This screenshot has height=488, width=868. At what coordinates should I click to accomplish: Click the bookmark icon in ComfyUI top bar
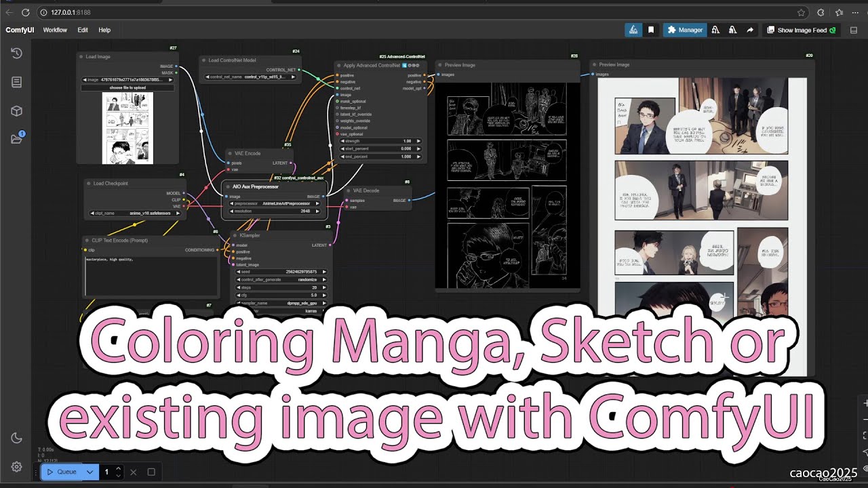tap(651, 30)
